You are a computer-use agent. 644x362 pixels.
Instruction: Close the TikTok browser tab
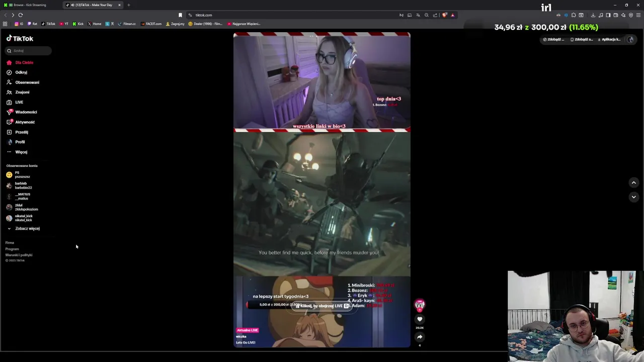click(119, 5)
